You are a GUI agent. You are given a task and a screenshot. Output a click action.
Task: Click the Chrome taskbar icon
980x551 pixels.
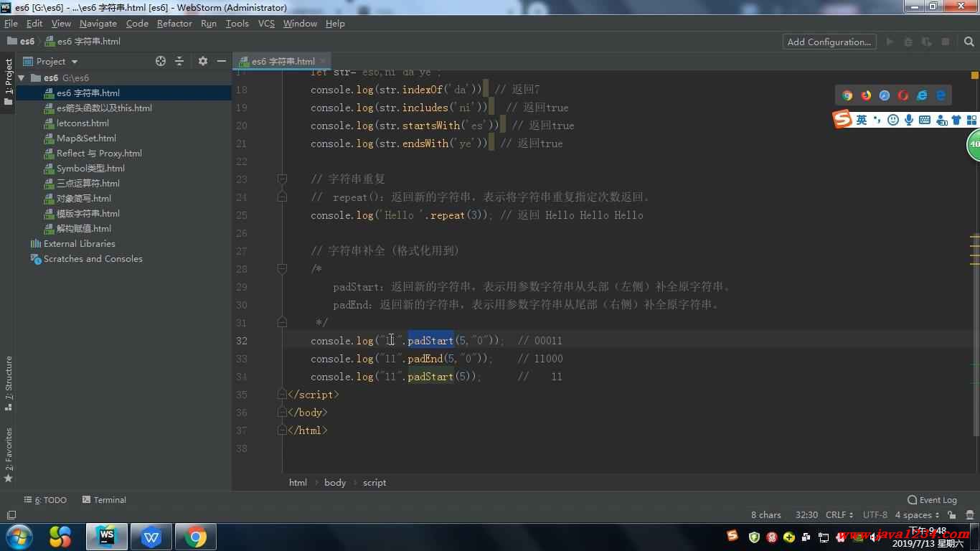194,537
